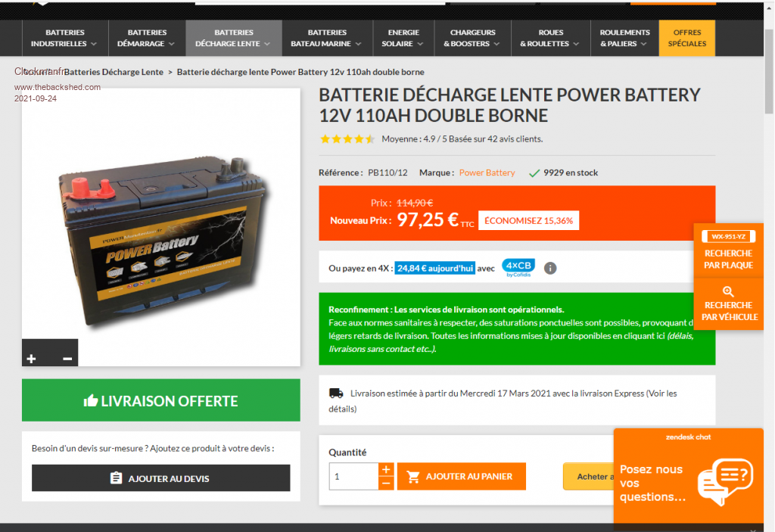Decrease quantity with the minus stepper
Viewport: 775px width, 532px height.
tap(386, 483)
